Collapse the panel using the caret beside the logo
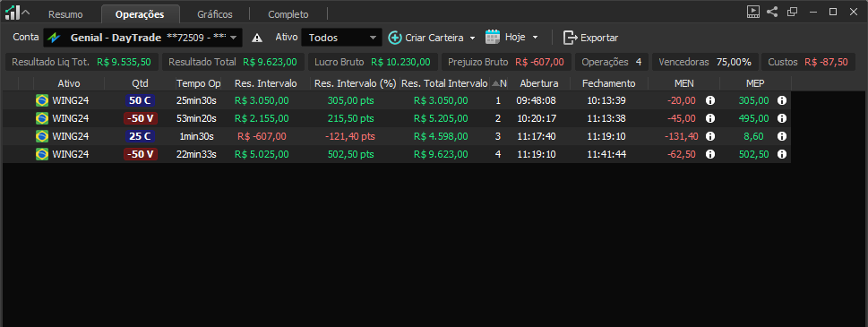The height and width of the screenshot is (327, 868). [x=26, y=13]
